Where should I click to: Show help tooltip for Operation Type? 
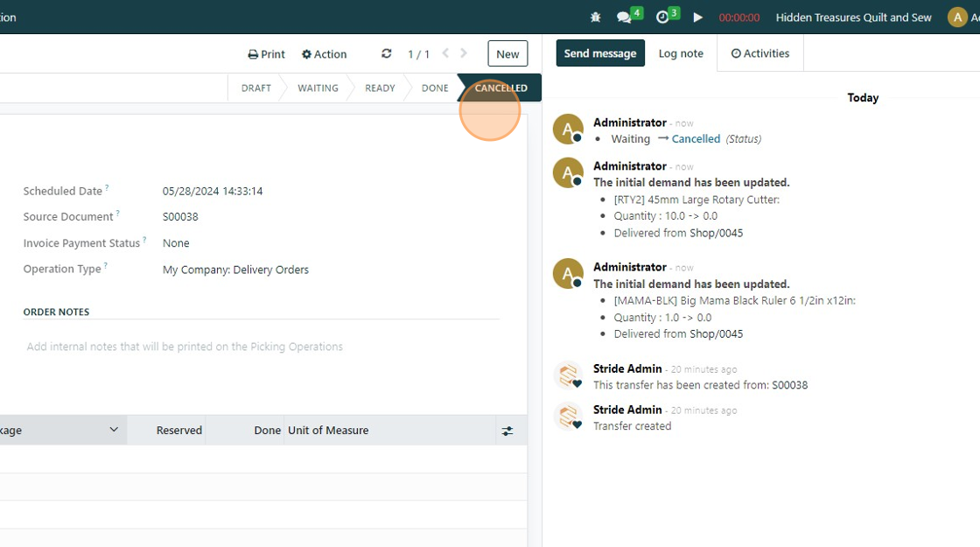pos(106,266)
